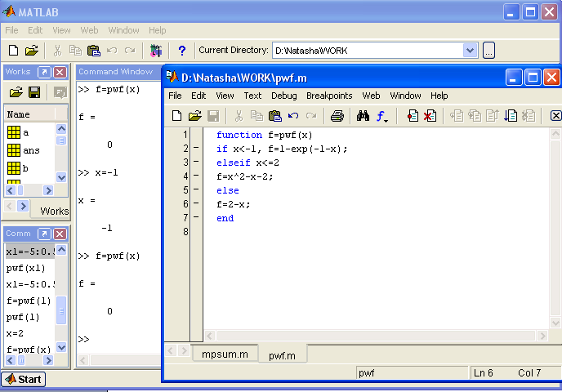Click Step debug icon in editor toolbar
The width and height of the screenshot is (562, 392).
pyautogui.click(x=457, y=116)
